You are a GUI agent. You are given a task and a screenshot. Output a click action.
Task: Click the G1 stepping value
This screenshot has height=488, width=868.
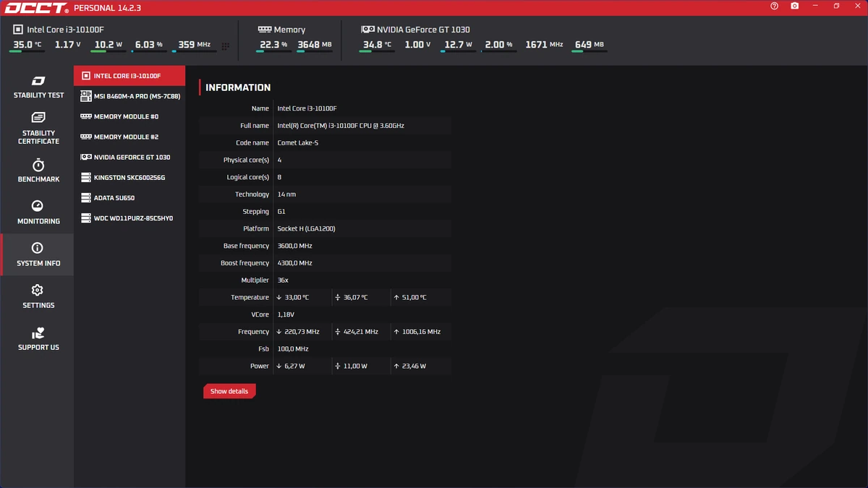point(281,212)
